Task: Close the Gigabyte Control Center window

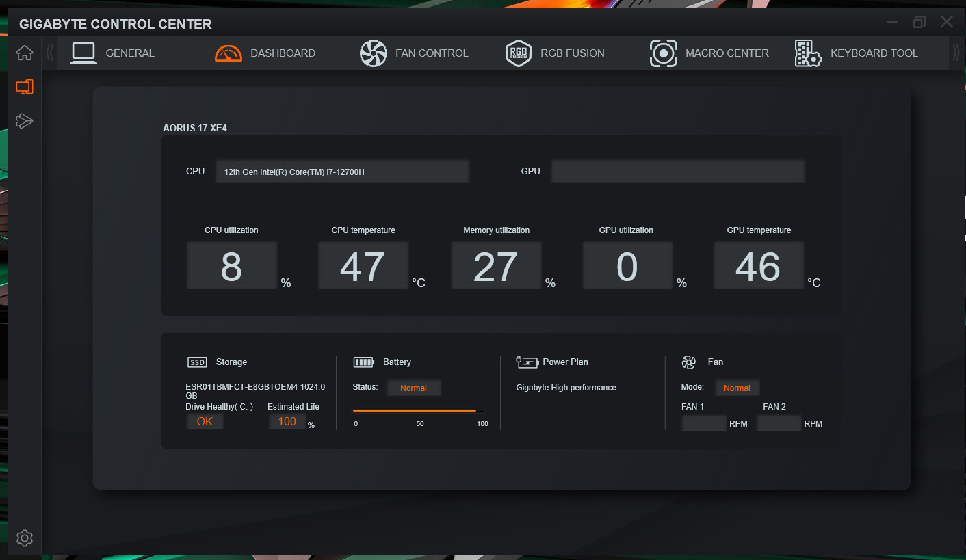Action: pos(947,22)
